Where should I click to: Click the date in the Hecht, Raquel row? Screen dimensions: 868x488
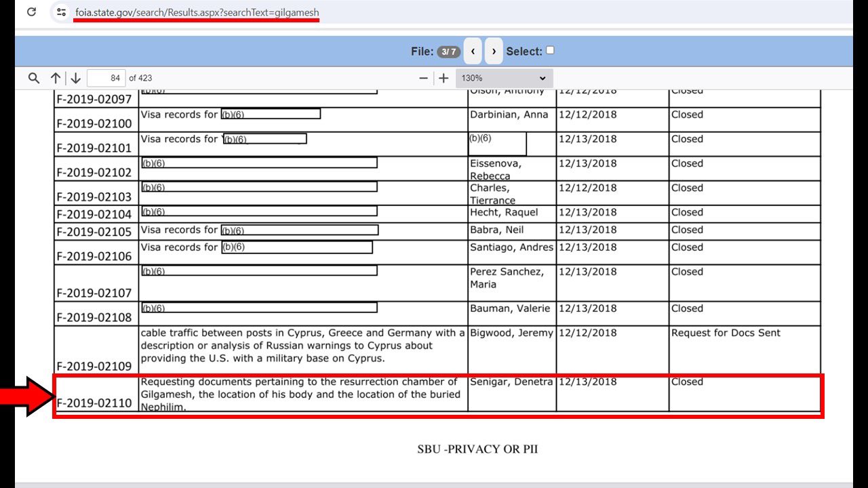pos(587,212)
